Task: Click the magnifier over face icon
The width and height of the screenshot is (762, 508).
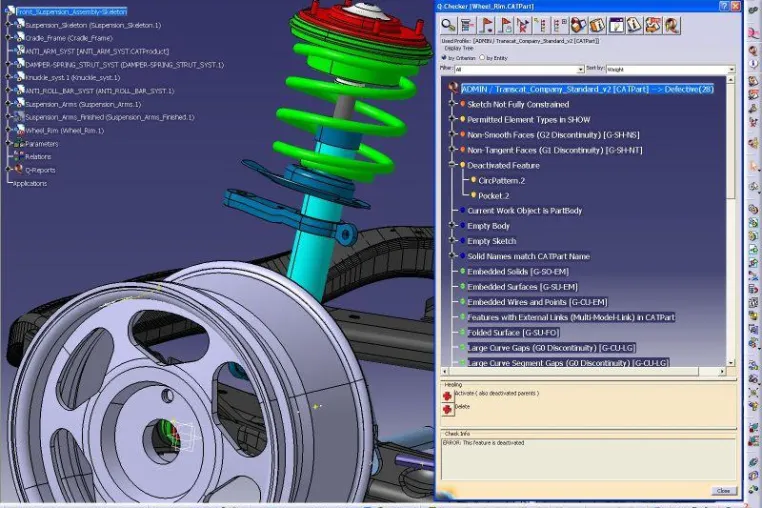Action: pos(672,25)
